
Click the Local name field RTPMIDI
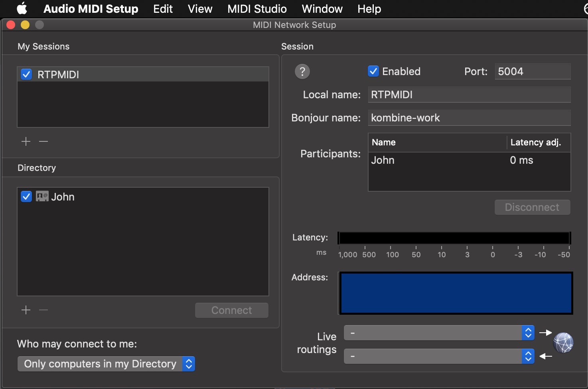click(x=469, y=95)
